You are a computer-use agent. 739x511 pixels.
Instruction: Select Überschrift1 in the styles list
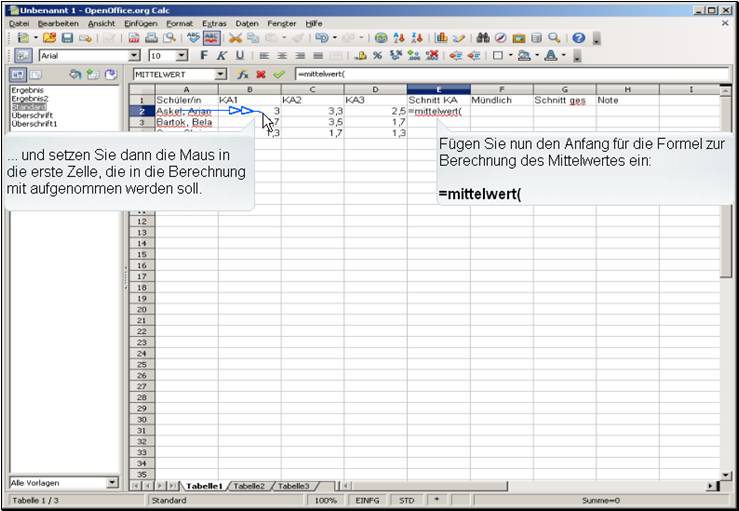[34, 124]
